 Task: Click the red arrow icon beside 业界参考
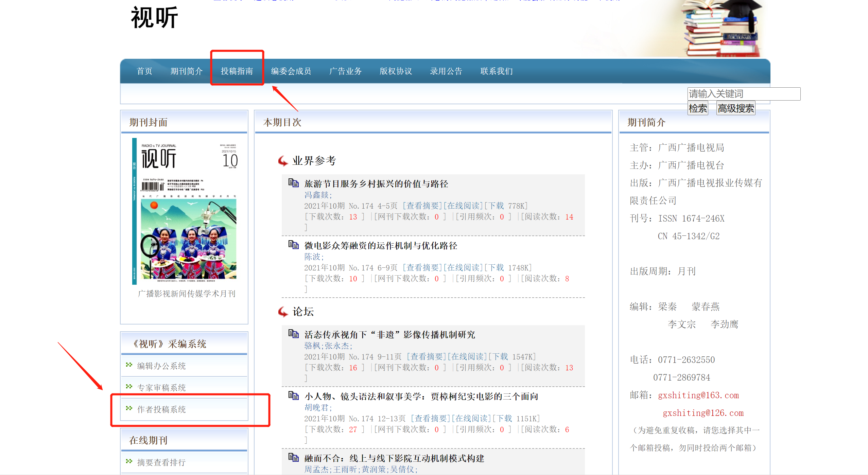coord(283,161)
